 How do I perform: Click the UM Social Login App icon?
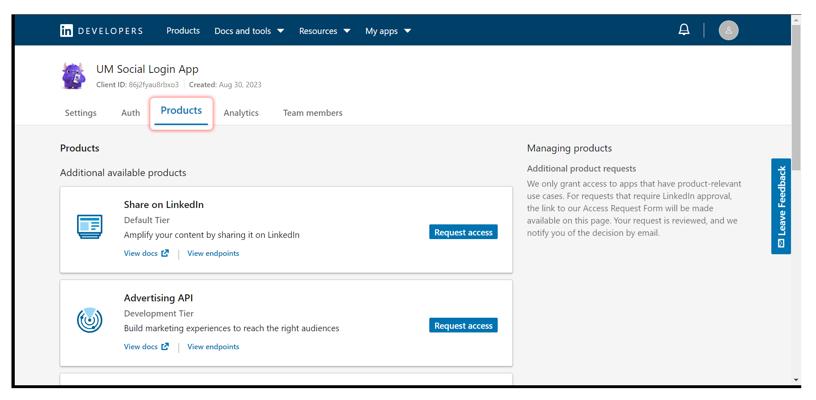[73, 76]
